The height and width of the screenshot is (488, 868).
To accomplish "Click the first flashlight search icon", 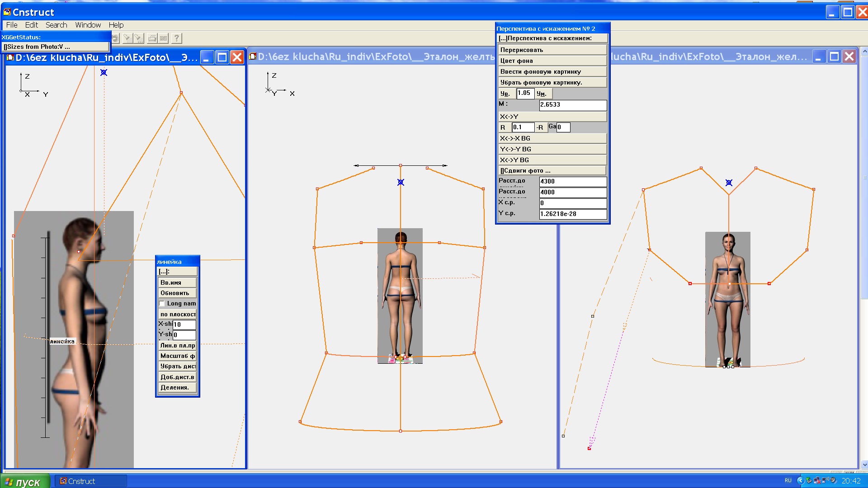I will 127,38.
